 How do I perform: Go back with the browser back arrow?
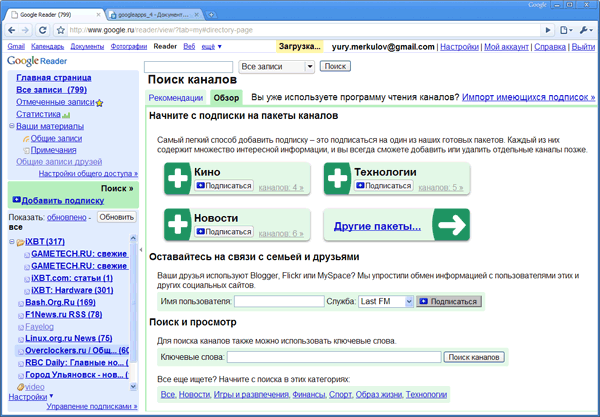click(x=11, y=30)
